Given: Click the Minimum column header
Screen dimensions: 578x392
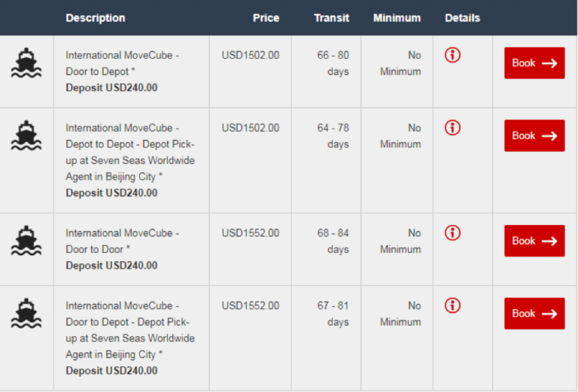Looking at the screenshot, I should 397,18.
